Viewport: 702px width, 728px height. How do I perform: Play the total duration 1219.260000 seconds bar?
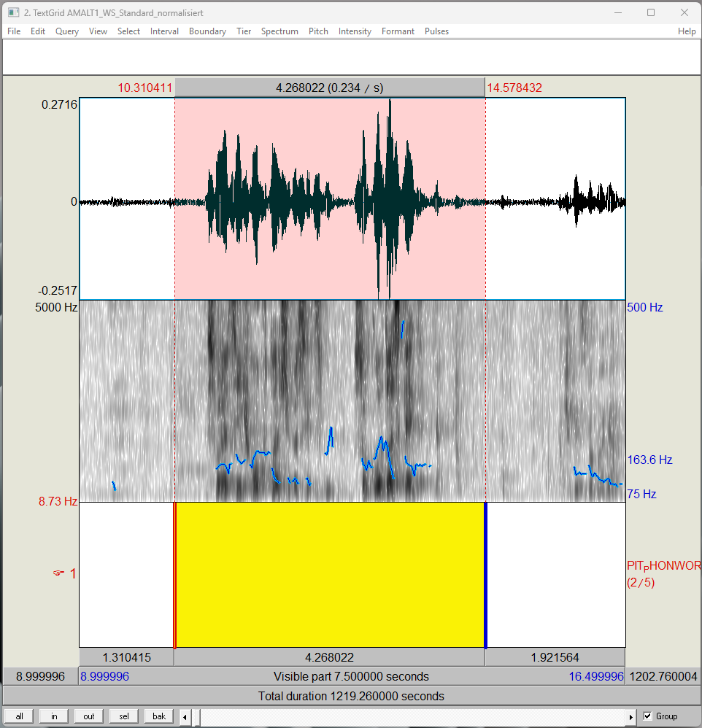351,695
